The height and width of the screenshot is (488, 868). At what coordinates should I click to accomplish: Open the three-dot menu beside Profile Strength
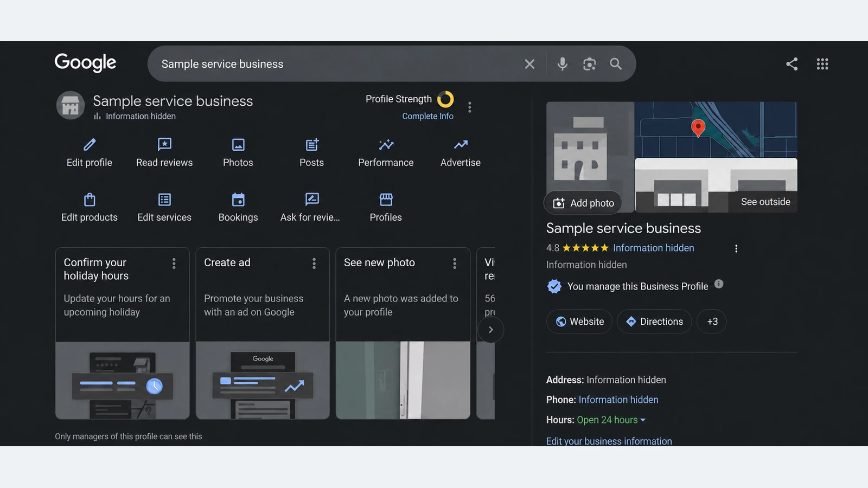tap(470, 107)
